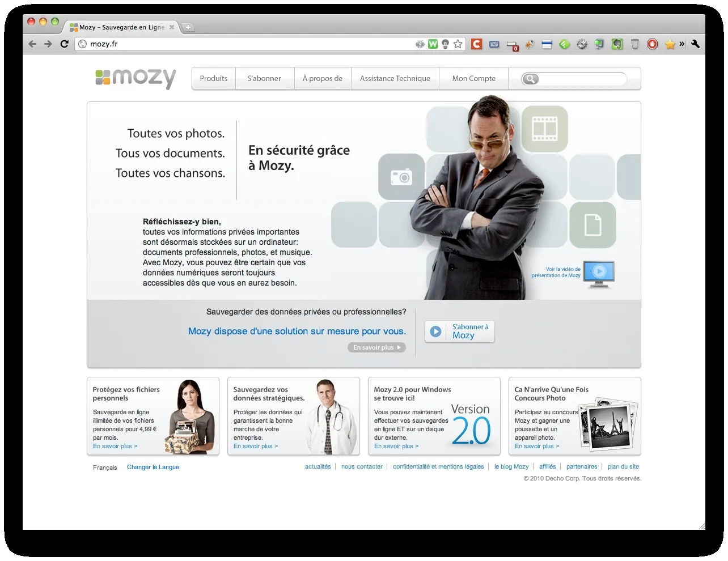728x561 pixels.
Task: Click Changer la Langue link
Action: [x=153, y=467]
